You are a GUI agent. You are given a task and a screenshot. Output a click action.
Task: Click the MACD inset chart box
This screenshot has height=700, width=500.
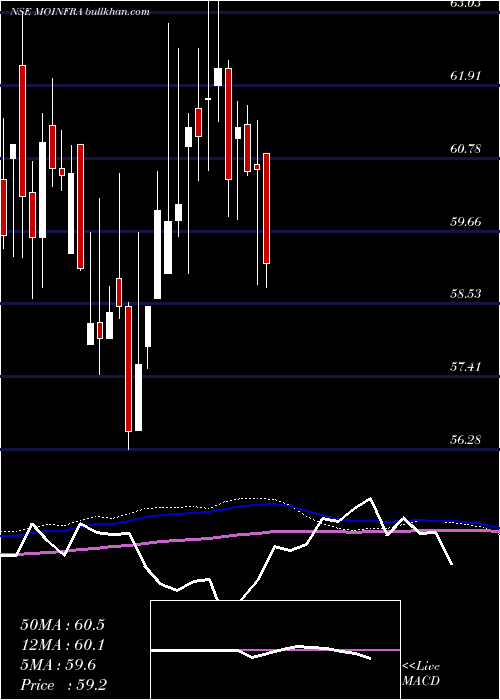[275, 650]
